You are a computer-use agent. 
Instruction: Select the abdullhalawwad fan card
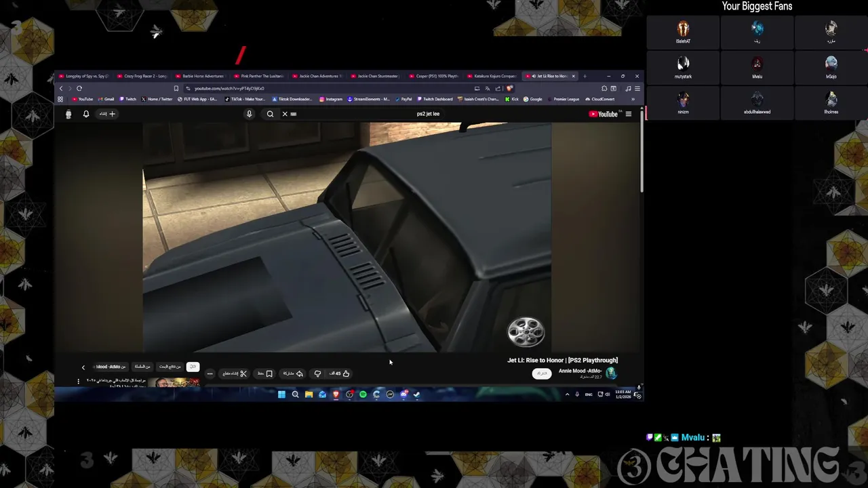pos(757,102)
